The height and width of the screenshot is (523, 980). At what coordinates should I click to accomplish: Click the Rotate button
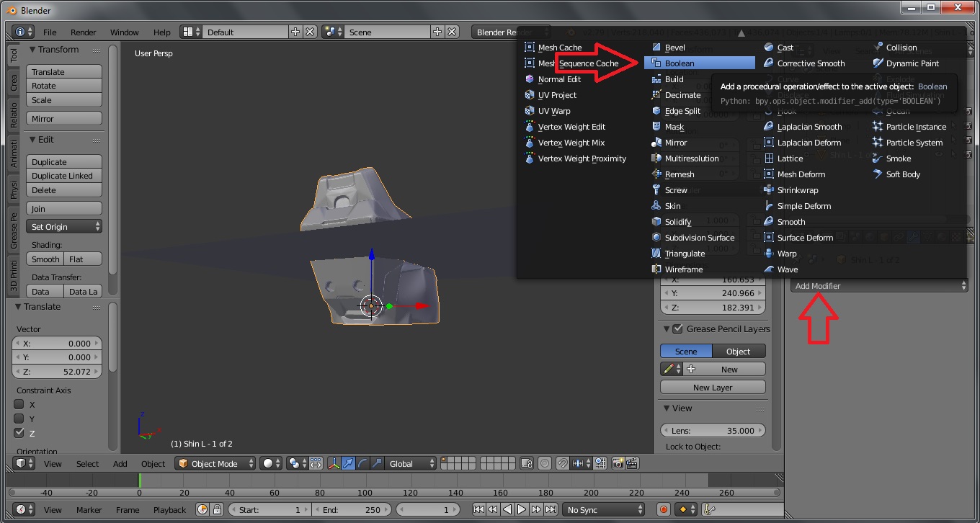coord(64,86)
